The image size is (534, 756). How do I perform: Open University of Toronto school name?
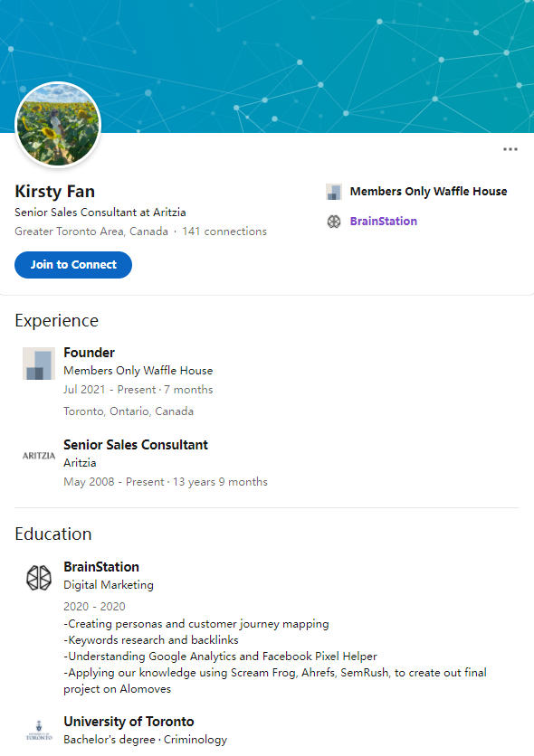pos(129,722)
